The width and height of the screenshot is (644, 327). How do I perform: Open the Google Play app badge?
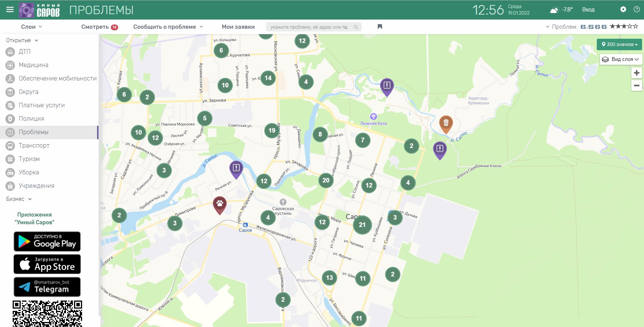pyautogui.click(x=47, y=242)
